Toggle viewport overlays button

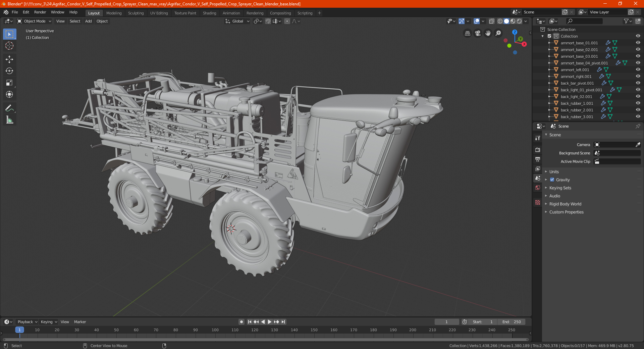point(476,21)
